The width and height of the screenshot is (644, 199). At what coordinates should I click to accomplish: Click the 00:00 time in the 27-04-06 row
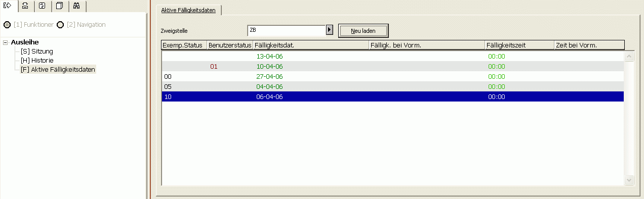[497, 77]
